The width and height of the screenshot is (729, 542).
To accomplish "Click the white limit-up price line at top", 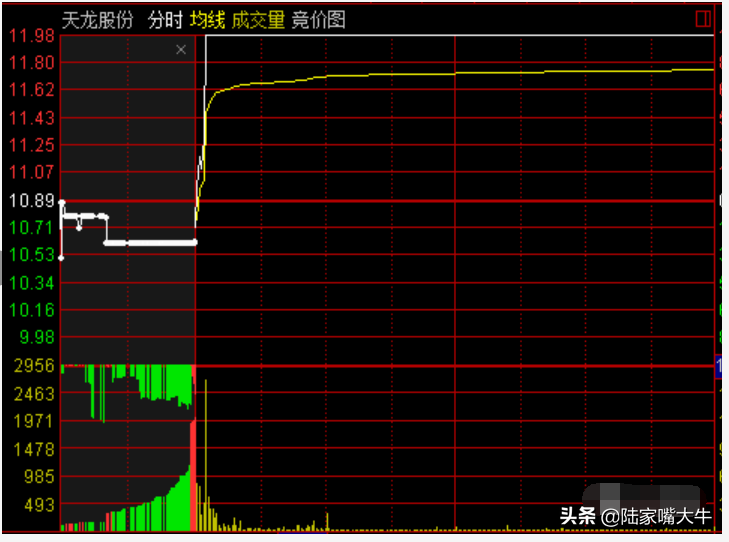I will [x=459, y=35].
